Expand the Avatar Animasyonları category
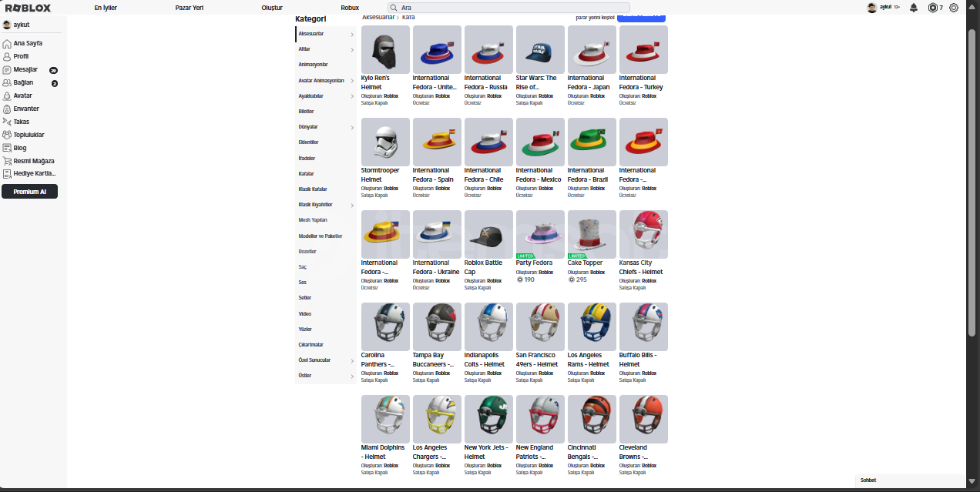Image resolution: width=980 pixels, height=492 pixels. [x=326, y=80]
